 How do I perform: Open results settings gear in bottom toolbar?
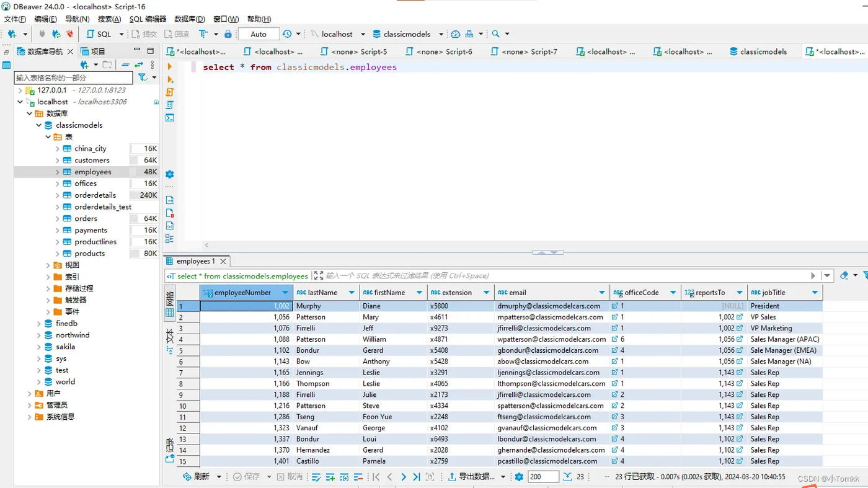click(519, 477)
